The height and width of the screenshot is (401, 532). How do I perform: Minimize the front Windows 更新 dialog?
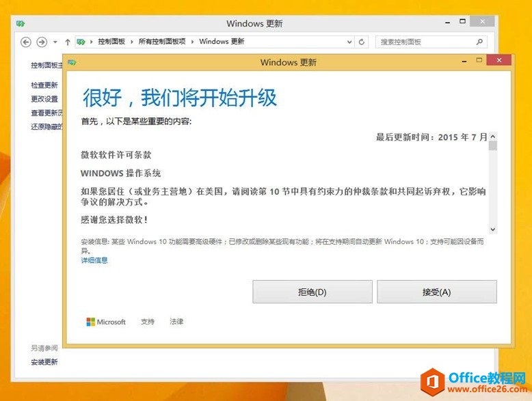coord(464,61)
